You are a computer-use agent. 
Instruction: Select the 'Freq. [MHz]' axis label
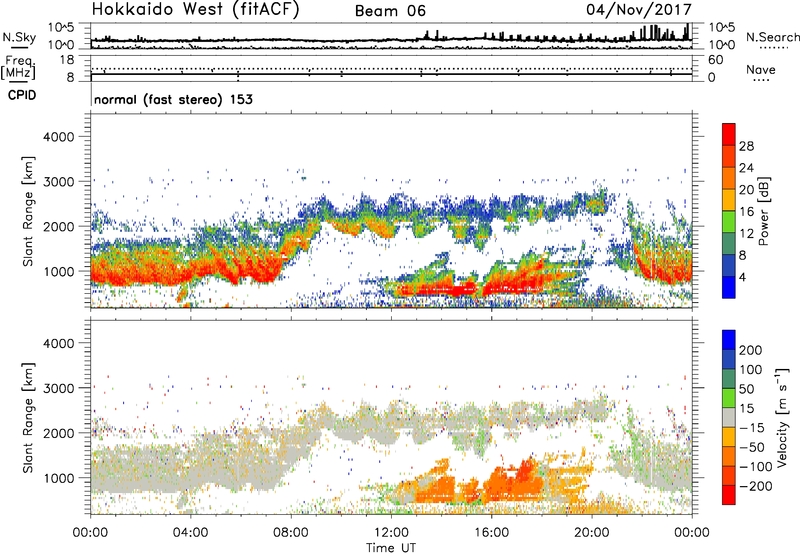tap(18, 68)
